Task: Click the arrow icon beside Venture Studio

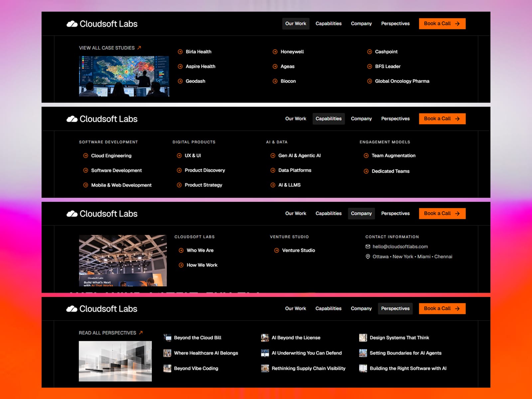Action: coord(277,250)
